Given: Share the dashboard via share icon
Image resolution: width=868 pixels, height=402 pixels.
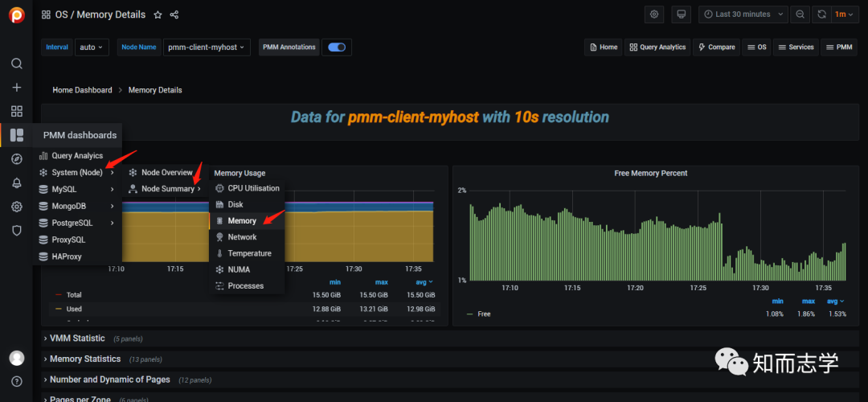Looking at the screenshot, I should click(174, 14).
